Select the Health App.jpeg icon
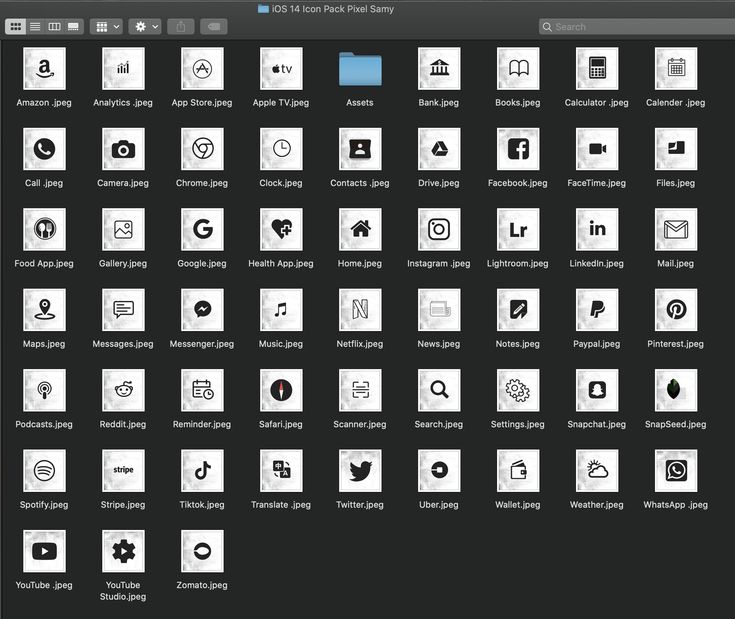This screenshot has height=619, width=735. click(x=281, y=229)
